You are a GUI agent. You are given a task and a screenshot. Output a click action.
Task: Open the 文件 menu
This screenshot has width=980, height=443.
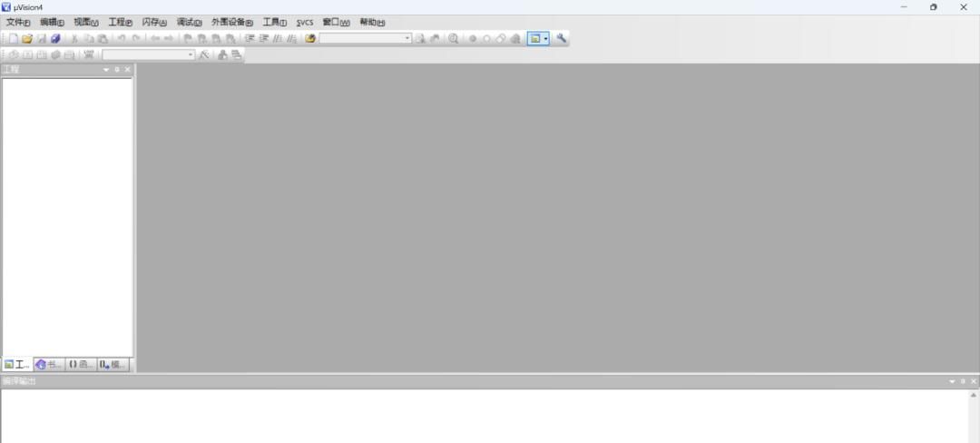point(17,22)
